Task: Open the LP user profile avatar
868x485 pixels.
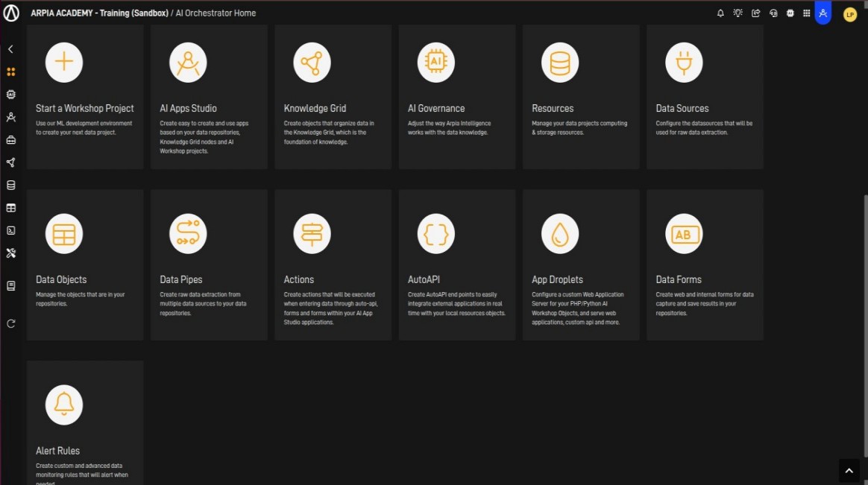Action: (849, 14)
